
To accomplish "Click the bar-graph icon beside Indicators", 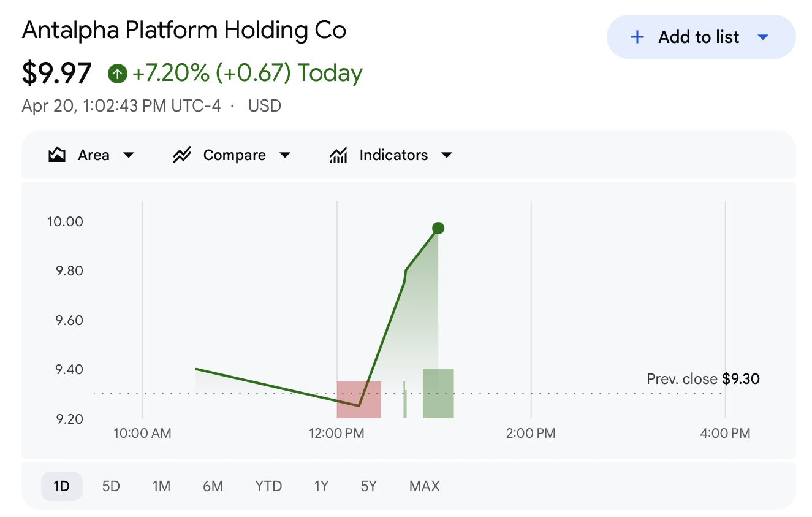I will pos(338,155).
